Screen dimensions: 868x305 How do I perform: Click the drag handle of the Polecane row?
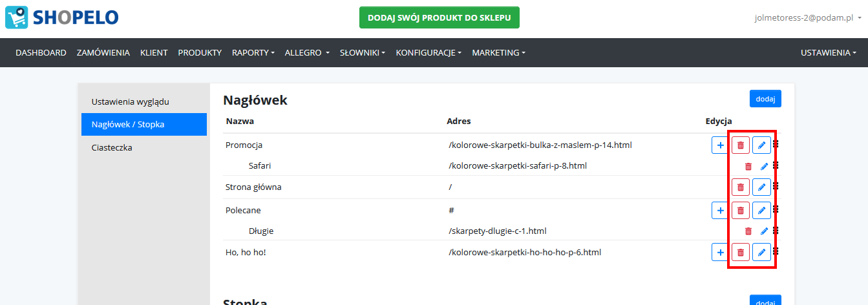(x=776, y=209)
